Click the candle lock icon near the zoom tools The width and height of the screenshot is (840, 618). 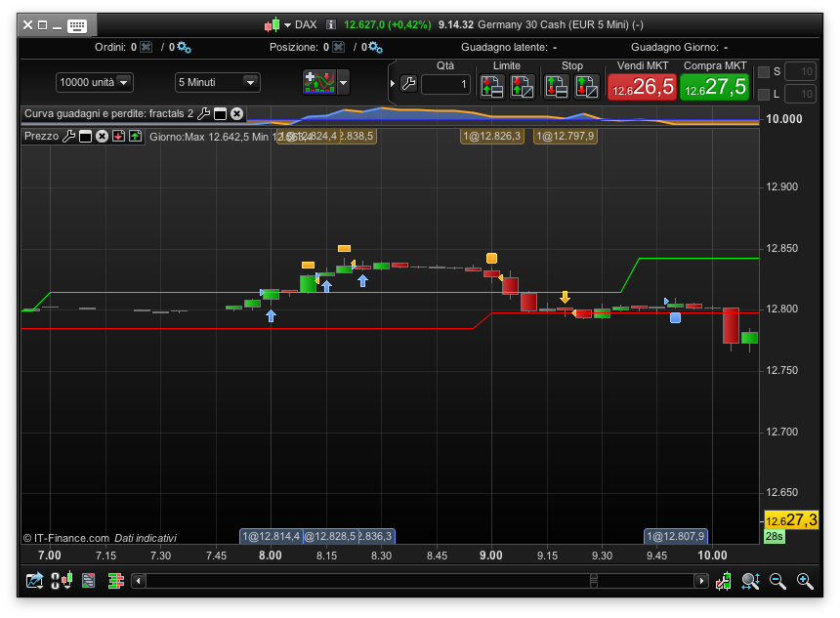point(723,581)
